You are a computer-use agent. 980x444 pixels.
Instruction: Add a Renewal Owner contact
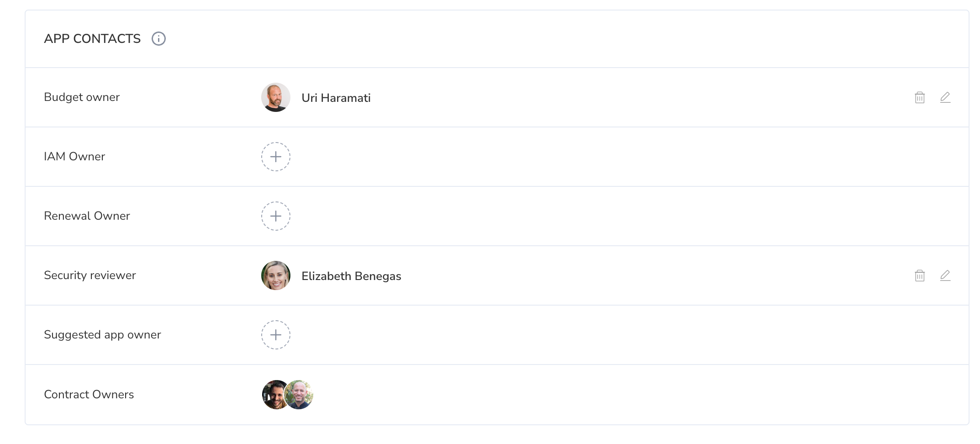[x=276, y=216]
